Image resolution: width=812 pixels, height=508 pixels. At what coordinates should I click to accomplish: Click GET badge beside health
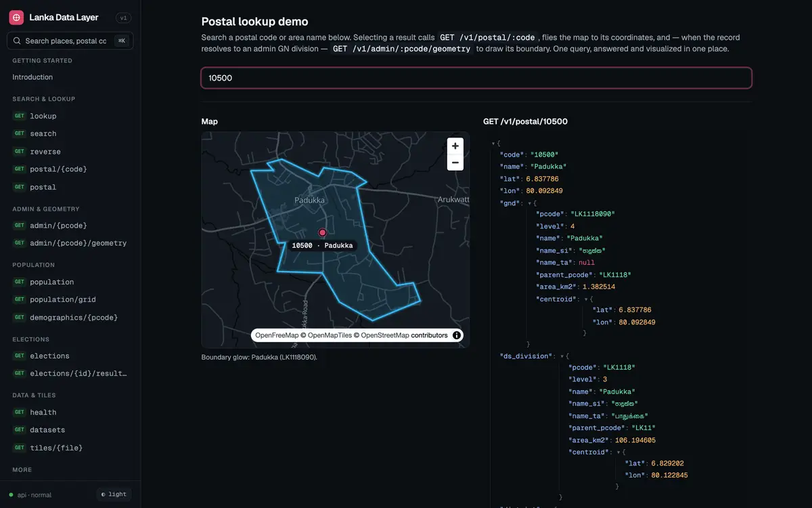(x=20, y=412)
